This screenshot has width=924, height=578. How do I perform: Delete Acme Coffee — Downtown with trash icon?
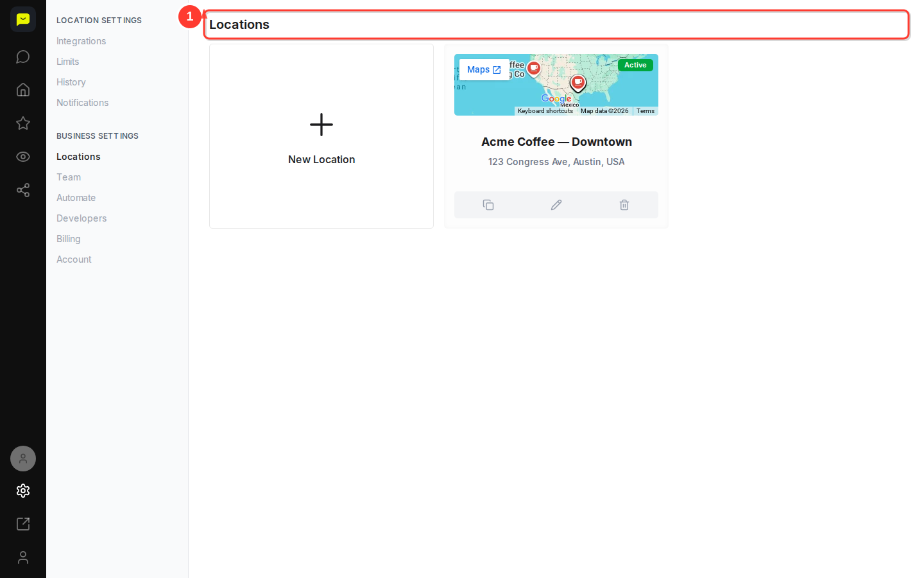click(624, 205)
